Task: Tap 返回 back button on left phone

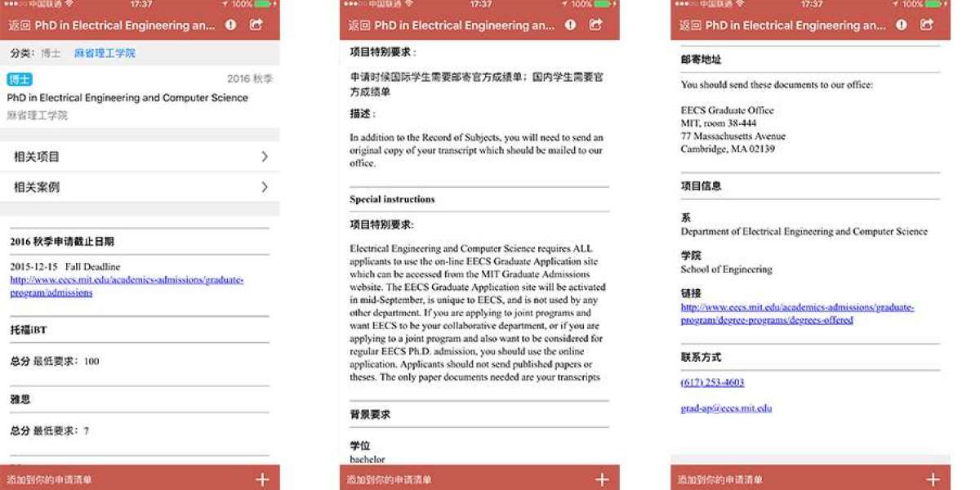Action: point(20,25)
